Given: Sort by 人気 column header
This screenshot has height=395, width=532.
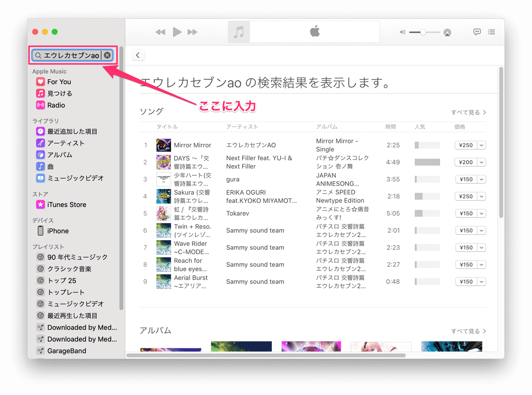Looking at the screenshot, I should pyautogui.click(x=420, y=127).
